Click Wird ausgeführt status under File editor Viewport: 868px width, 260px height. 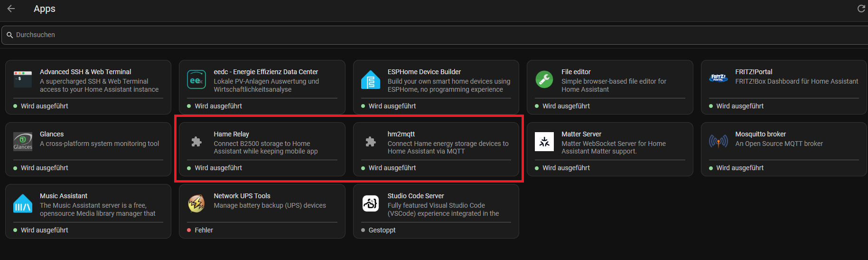pos(566,106)
